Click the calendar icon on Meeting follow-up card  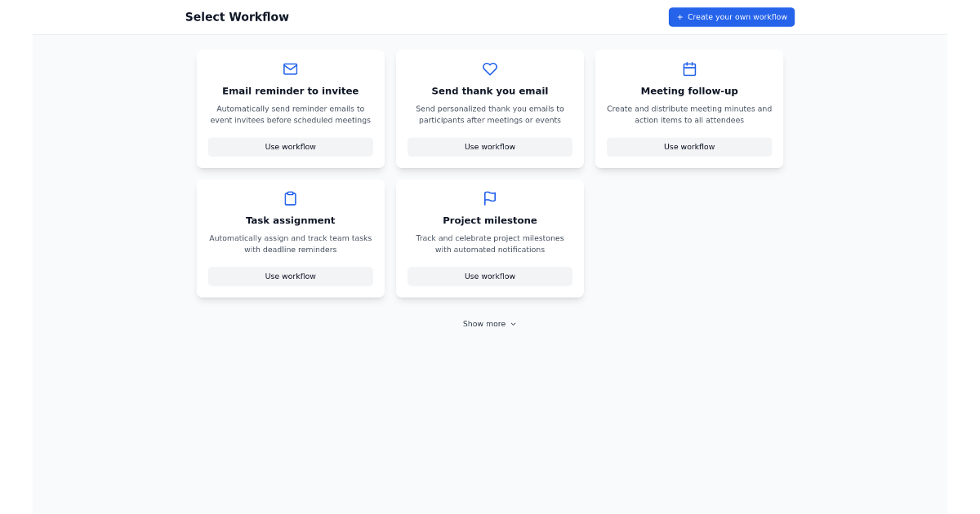688,69
